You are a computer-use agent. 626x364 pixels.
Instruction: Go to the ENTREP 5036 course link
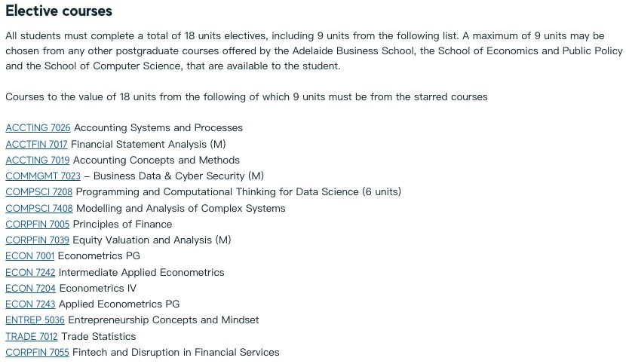pos(35,320)
